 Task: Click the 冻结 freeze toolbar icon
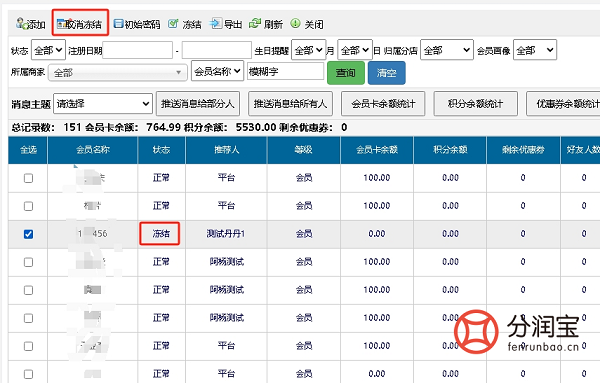coord(173,24)
